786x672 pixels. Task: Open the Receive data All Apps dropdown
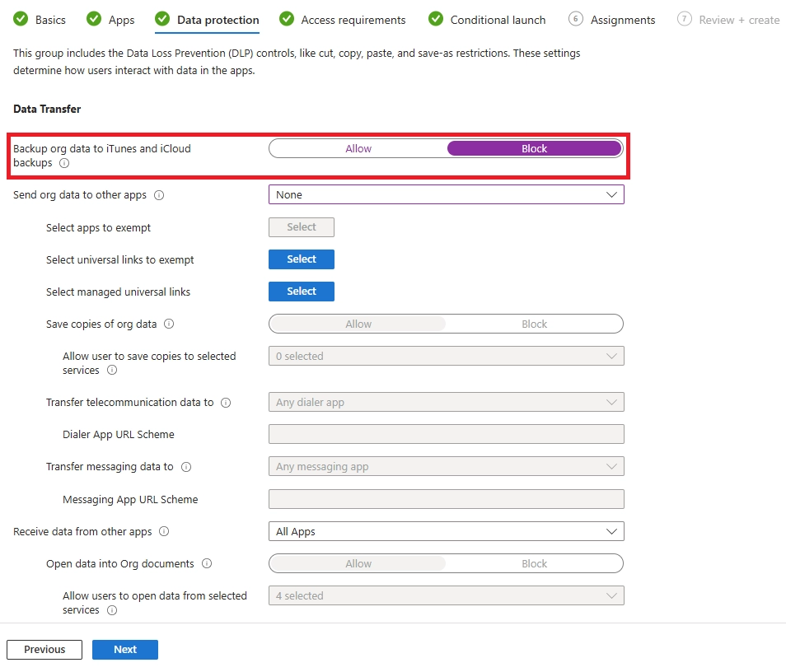pos(446,531)
